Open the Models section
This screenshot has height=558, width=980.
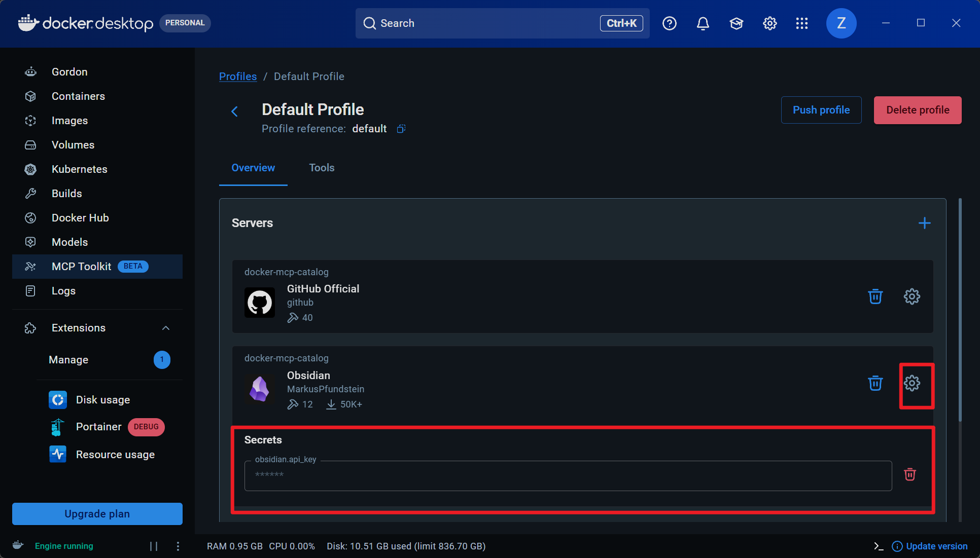click(97, 242)
